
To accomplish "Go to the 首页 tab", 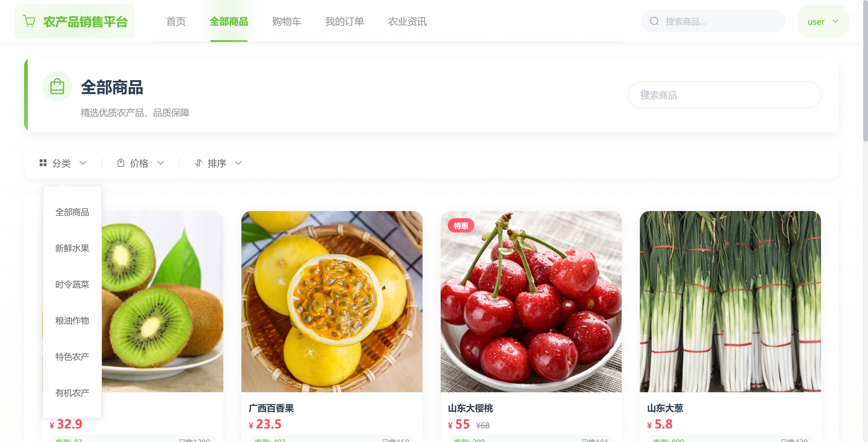I will point(176,21).
